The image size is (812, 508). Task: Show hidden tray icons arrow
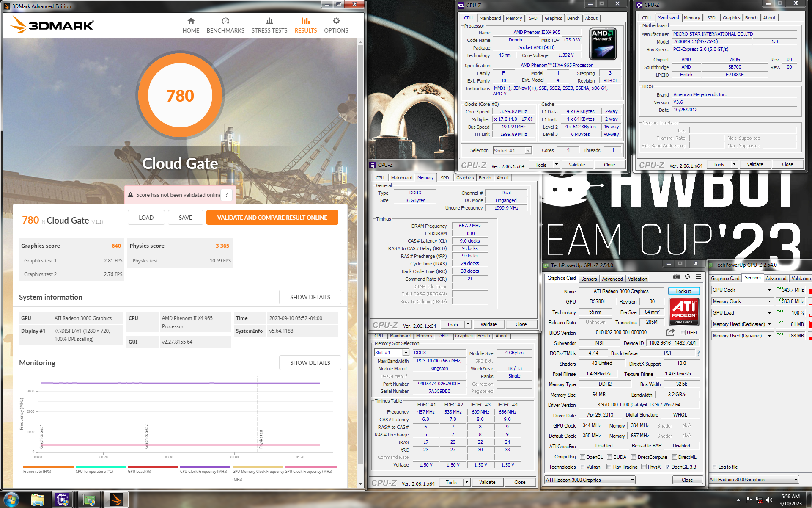[x=739, y=500]
